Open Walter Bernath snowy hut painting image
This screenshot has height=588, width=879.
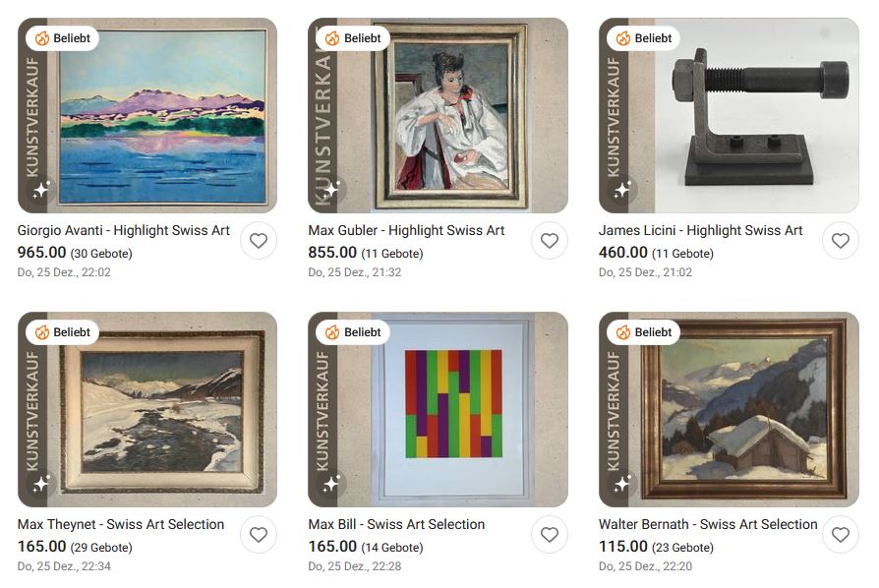coord(729,409)
